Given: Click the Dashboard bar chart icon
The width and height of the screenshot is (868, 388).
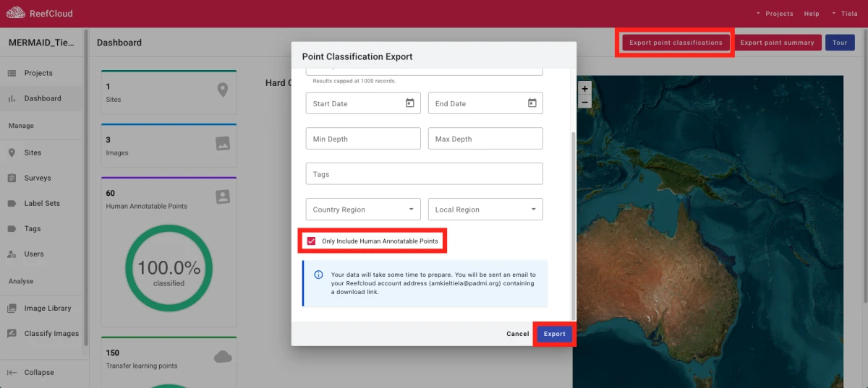Looking at the screenshot, I should coord(12,98).
